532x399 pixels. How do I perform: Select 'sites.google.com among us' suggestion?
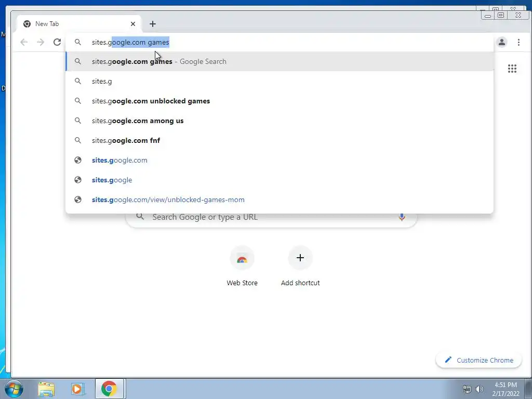tap(280, 121)
